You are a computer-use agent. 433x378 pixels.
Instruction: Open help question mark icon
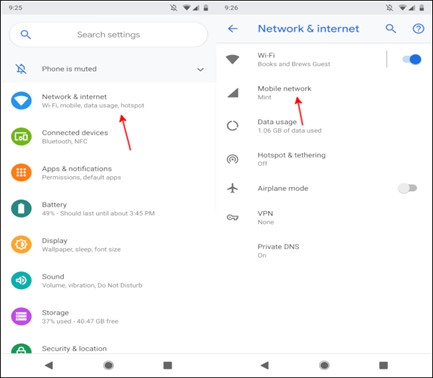(x=418, y=29)
